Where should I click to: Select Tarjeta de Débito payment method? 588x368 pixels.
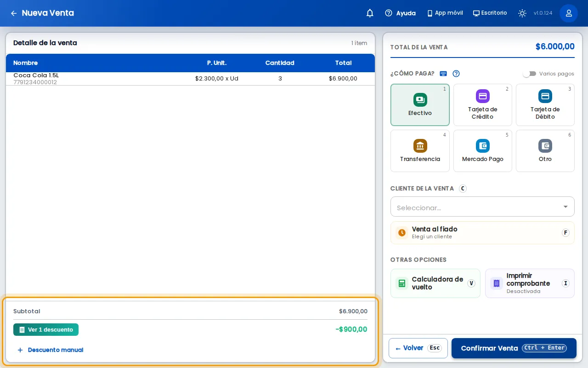(x=545, y=105)
